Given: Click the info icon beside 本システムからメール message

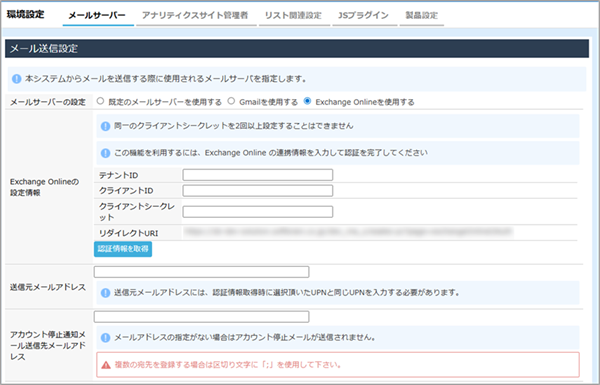Looking at the screenshot, I should pos(16,79).
